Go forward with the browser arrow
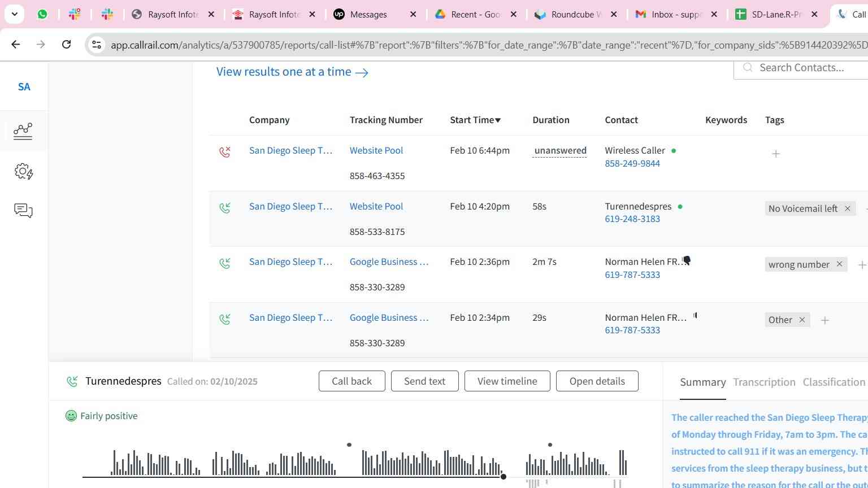 (x=41, y=44)
